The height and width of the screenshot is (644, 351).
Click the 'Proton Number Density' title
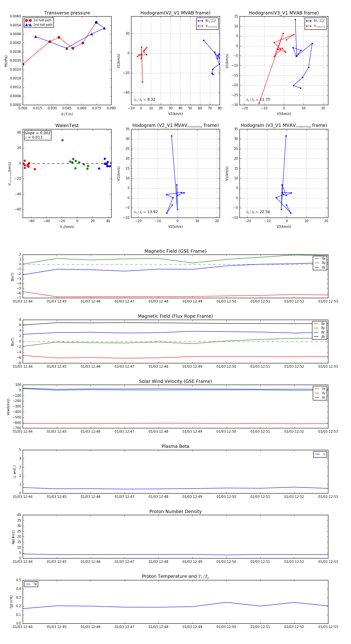point(175,511)
